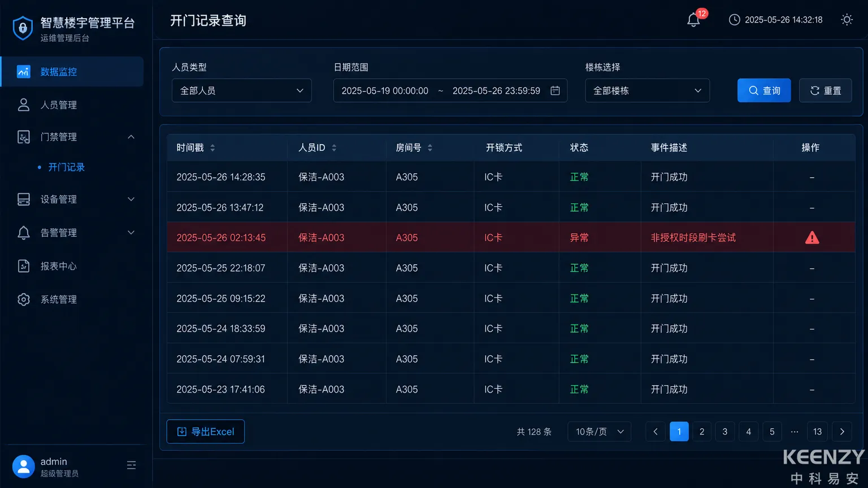This screenshot has width=868, height=488.
Task: Click the 状态 column header
Action: click(579, 148)
